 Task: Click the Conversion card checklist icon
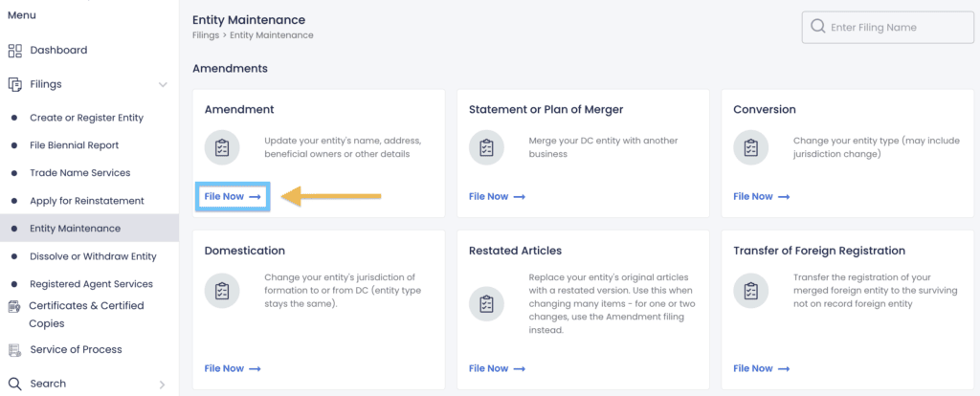click(x=750, y=148)
